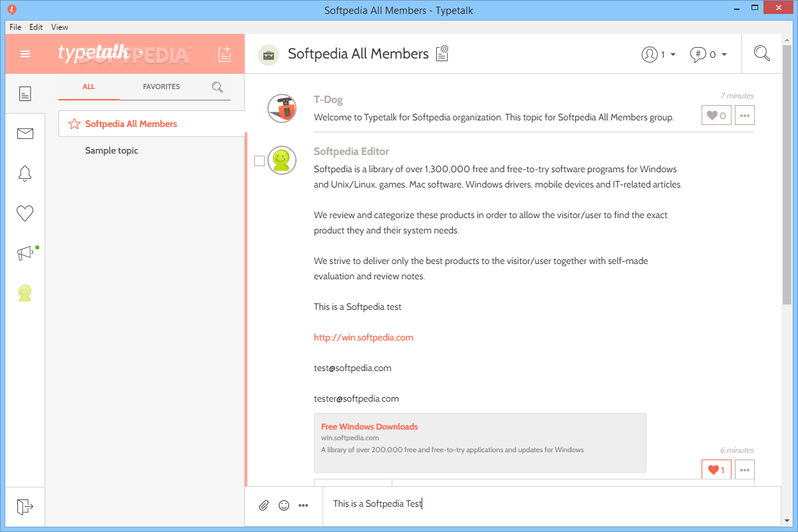Open the emoji picker smiley icon

284,505
